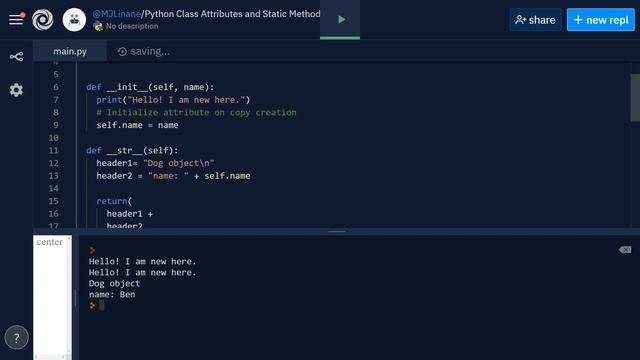The image size is (640, 360).
Task: Clear the console with the erase icon
Action: [624, 249]
